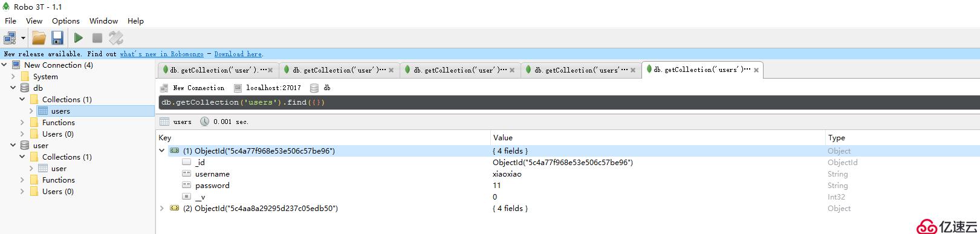Expand the Users (0) folder under db

(x=22, y=134)
